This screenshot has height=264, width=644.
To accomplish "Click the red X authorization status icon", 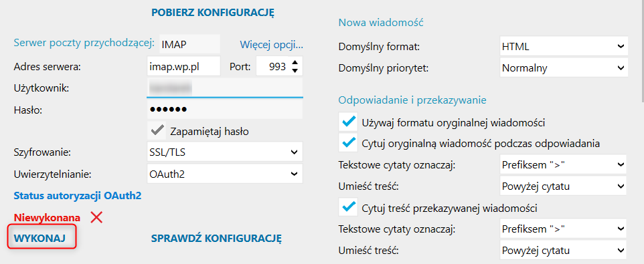I will 96,217.
